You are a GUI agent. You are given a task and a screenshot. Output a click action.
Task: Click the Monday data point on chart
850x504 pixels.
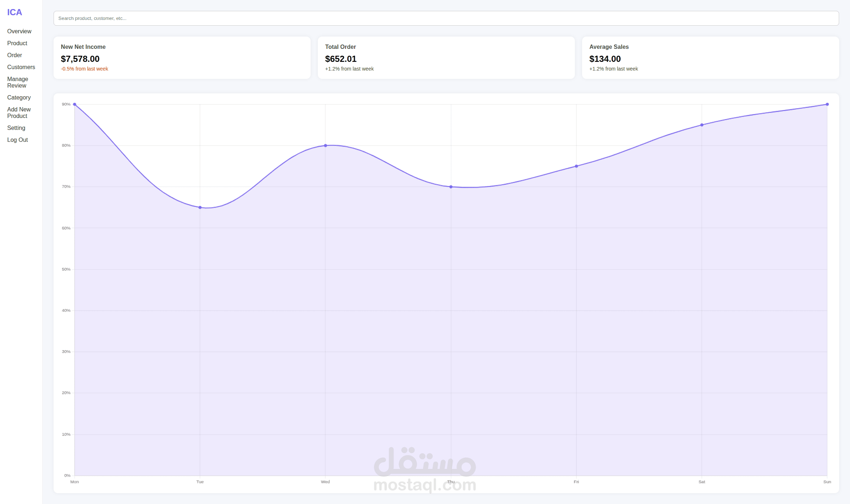tap(75, 105)
